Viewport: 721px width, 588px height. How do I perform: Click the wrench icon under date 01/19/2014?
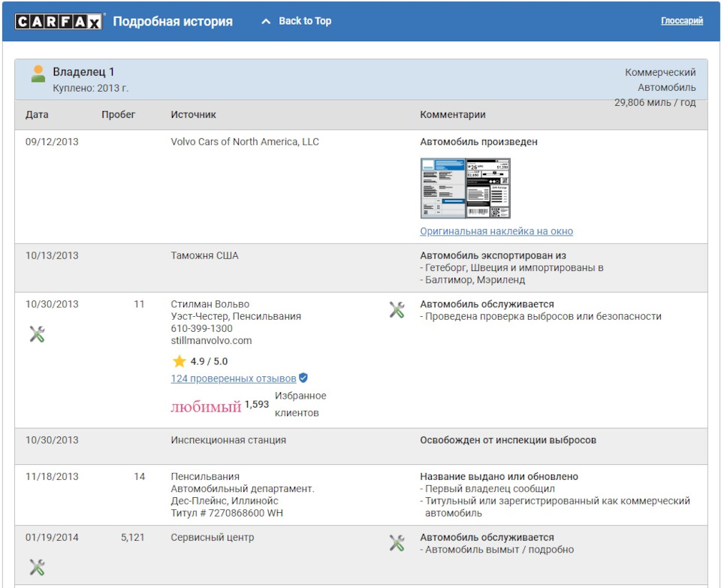pyautogui.click(x=38, y=567)
